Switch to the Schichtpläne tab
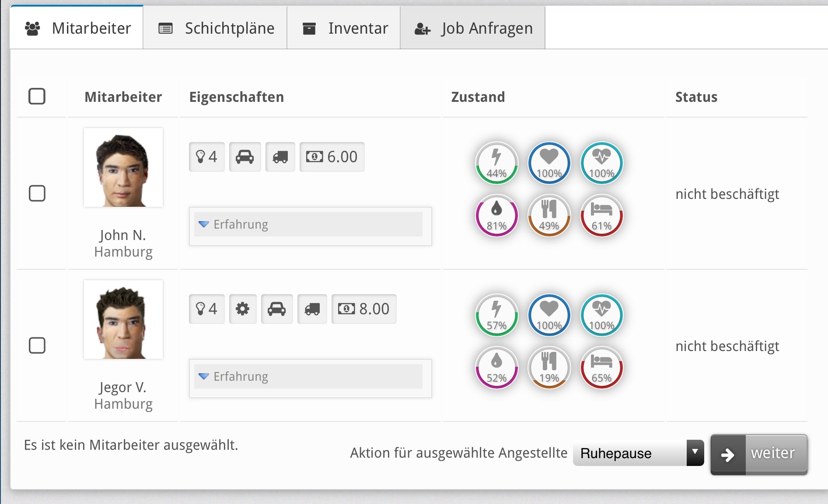828x504 pixels. pyautogui.click(x=215, y=28)
